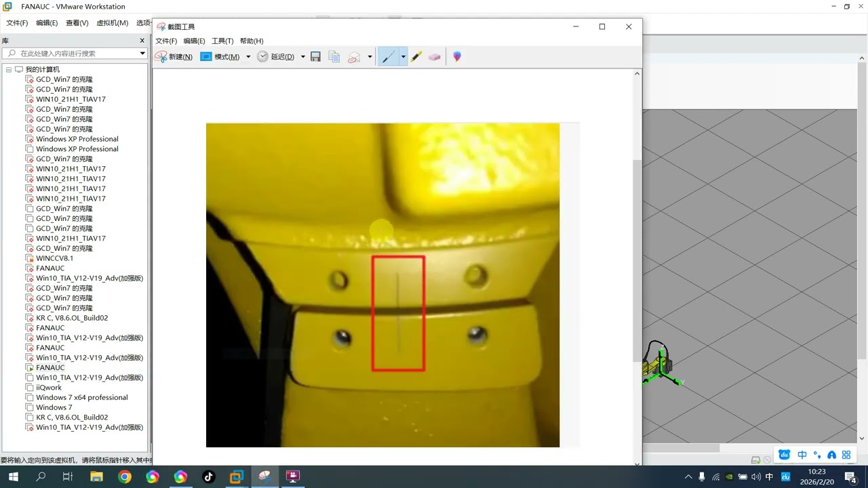Send the snip using the envelope icon

[x=354, y=57]
